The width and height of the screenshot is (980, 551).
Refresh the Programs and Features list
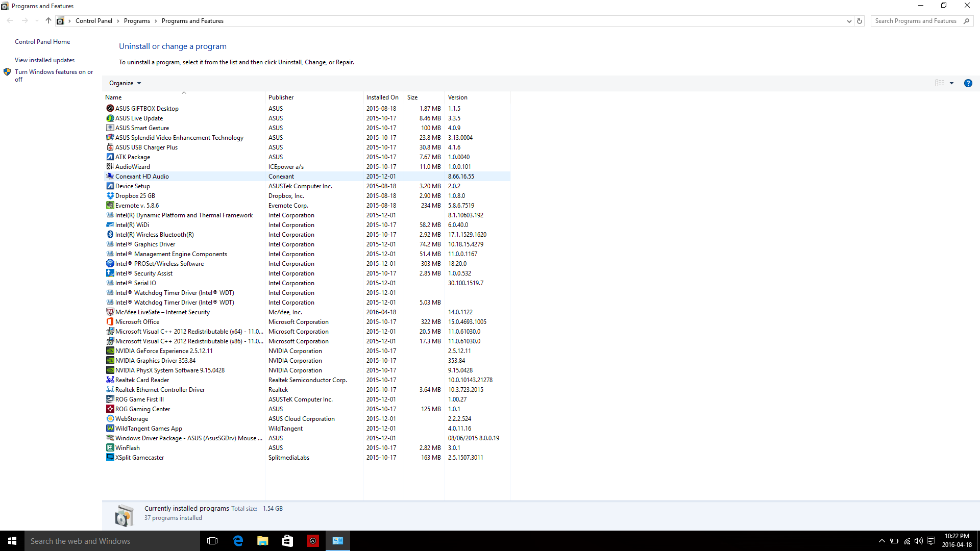point(860,21)
